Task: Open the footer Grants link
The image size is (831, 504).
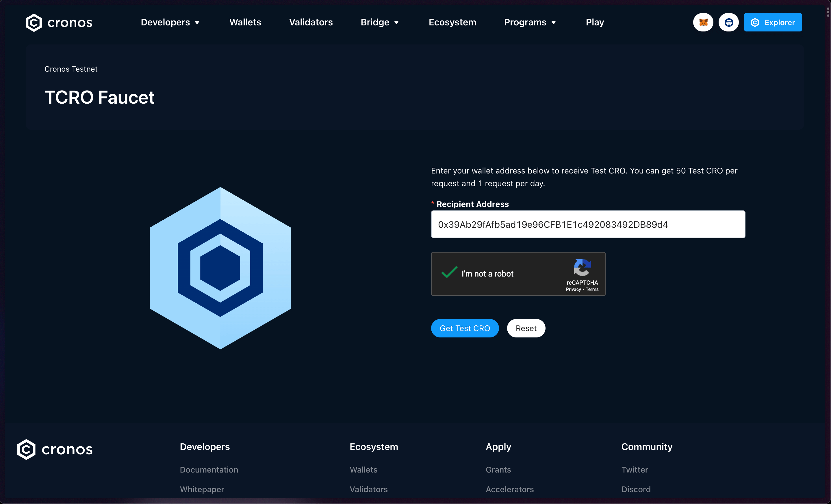Action: point(498,470)
